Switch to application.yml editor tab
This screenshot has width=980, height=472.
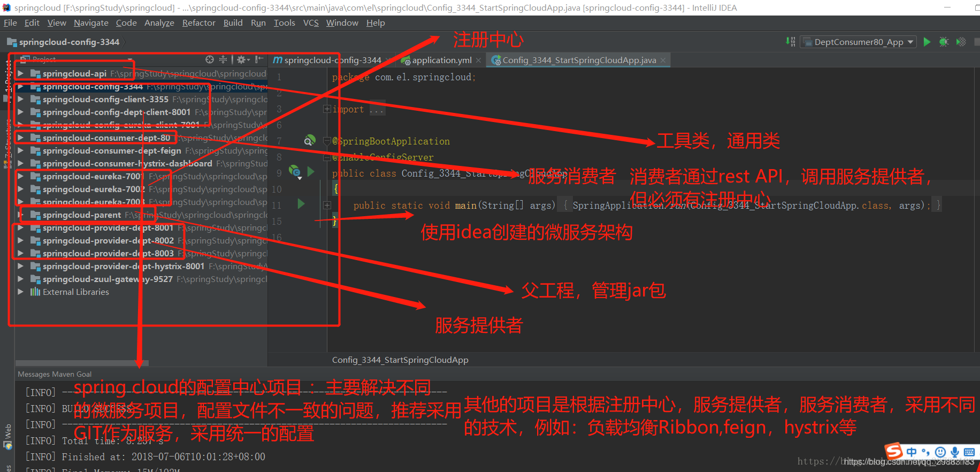(x=441, y=60)
